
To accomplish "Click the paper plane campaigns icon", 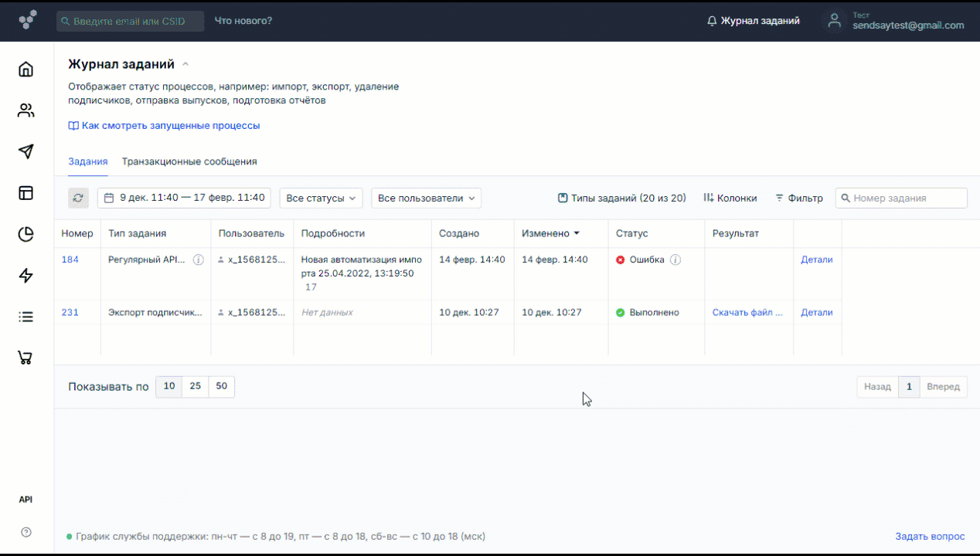I will tap(26, 151).
